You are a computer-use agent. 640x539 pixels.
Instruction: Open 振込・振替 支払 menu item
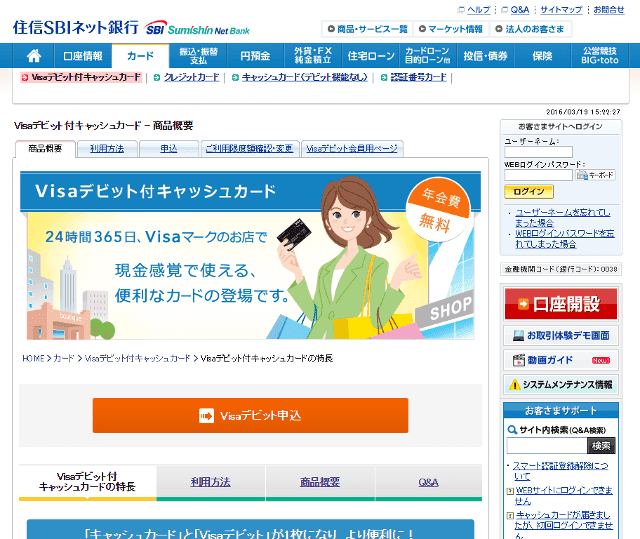coord(198,55)
